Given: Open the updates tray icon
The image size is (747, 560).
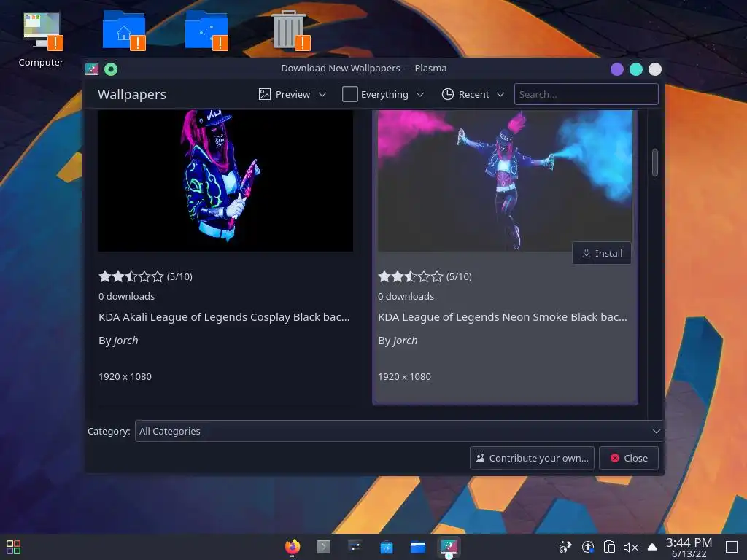Looking at the screenshot, I should point(588,547).
